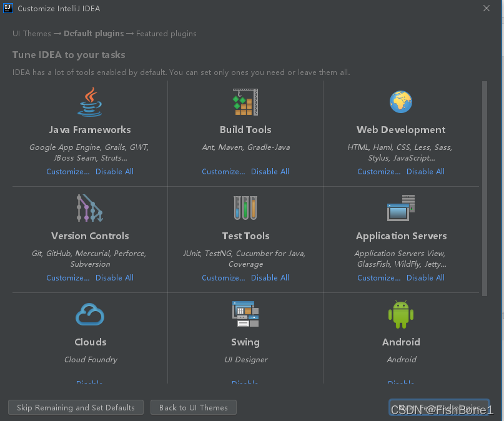Open Customize for Build Tools
The height and width of the screenshot is (421, 504).
coord(224,172)
